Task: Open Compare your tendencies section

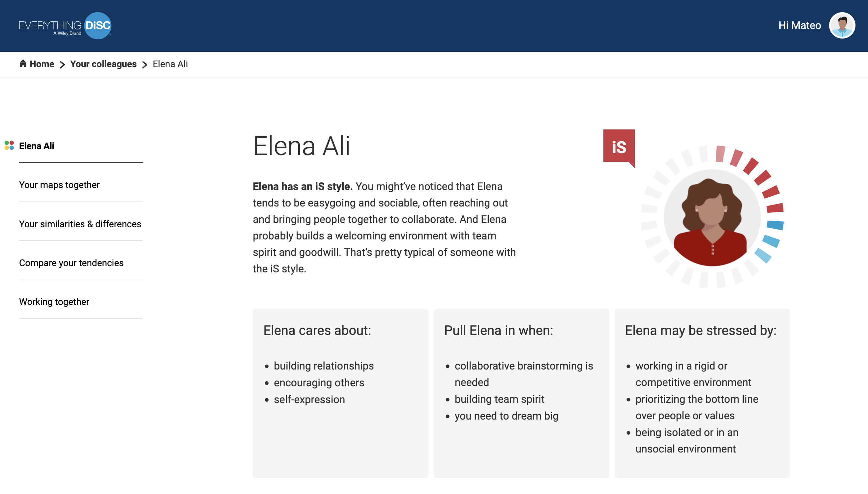Action: click(71, 263)
